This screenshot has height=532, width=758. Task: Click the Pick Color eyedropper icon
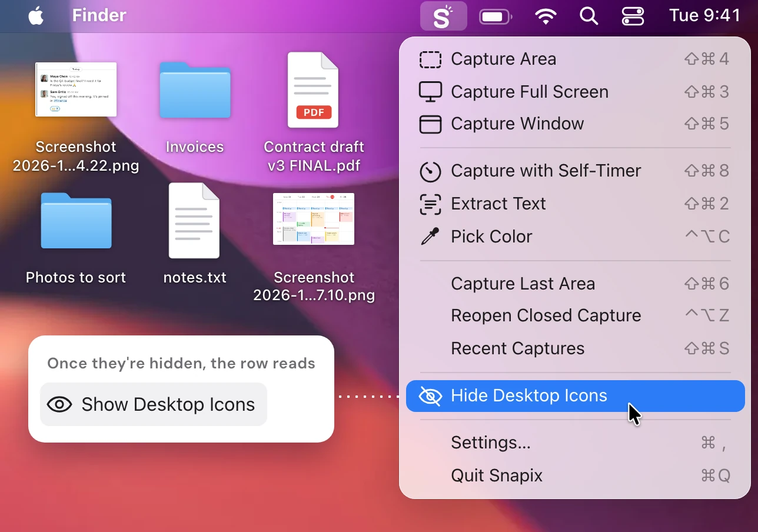[x=430, y=237]
